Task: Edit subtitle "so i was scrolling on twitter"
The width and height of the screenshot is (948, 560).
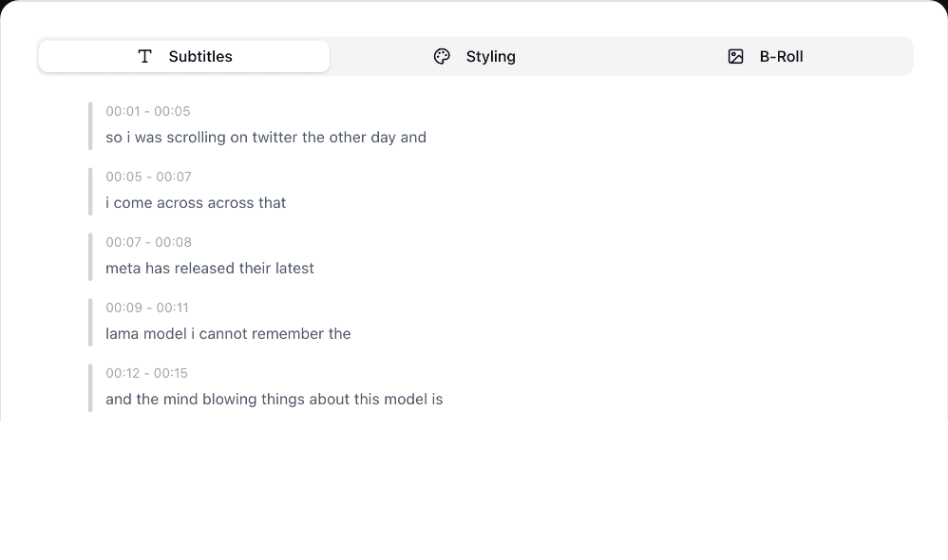Action: coord(266,138)
